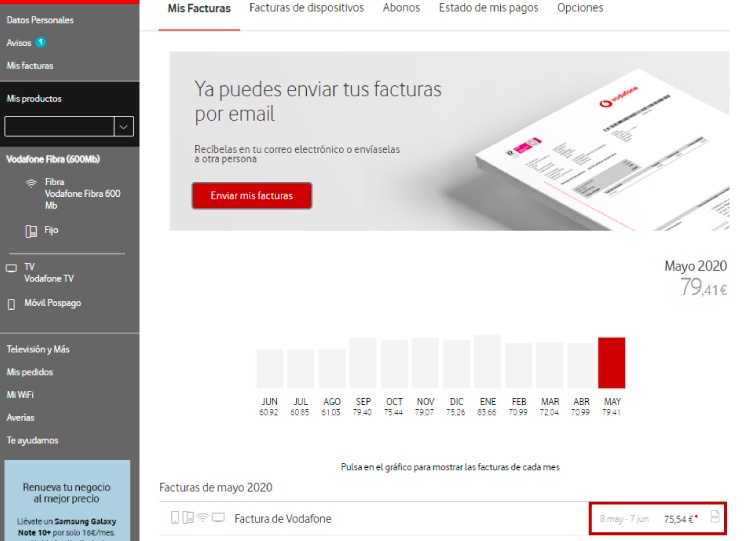The width and height of the screenshot is (750, 541).
Task: Select the NOV bar in the chart
Action: 425,363
